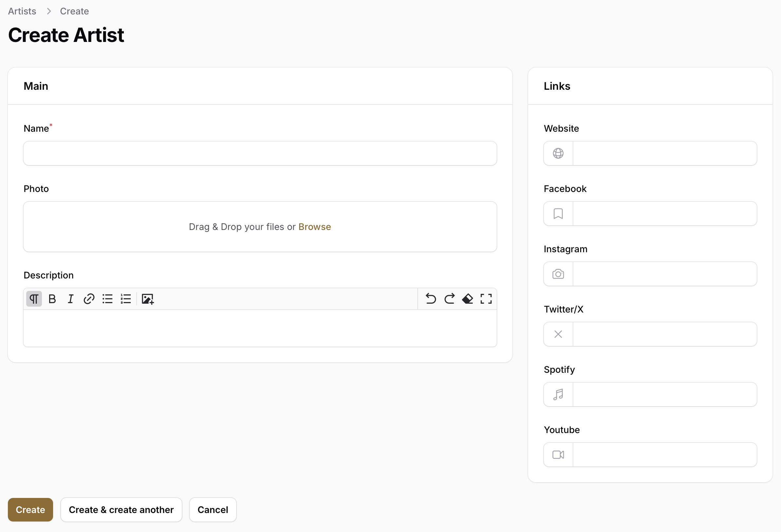Toggle paragraph formatting in Description toolbar

34,299
